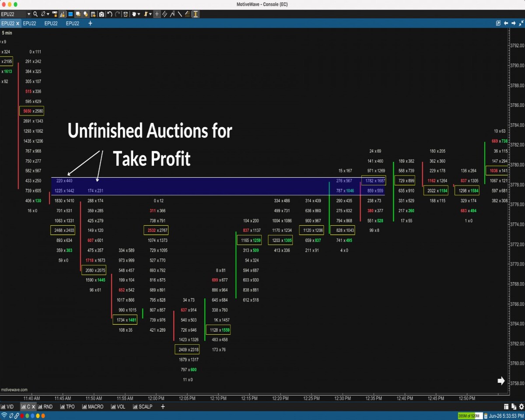Toggle the highlighted bar chart study button
Screen dimensions: 525x420
pyautogui.click(x=62, y=14)
